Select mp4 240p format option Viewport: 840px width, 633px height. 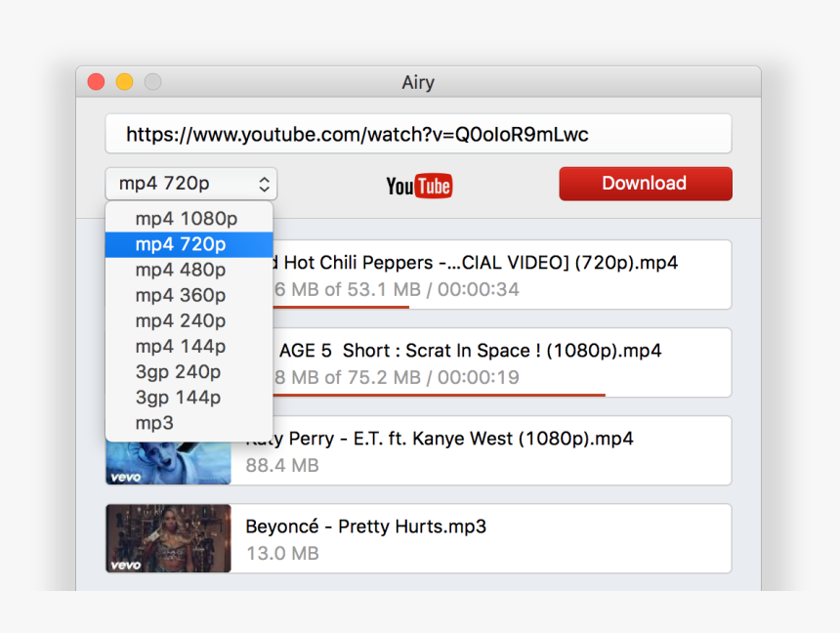[189, 321]
